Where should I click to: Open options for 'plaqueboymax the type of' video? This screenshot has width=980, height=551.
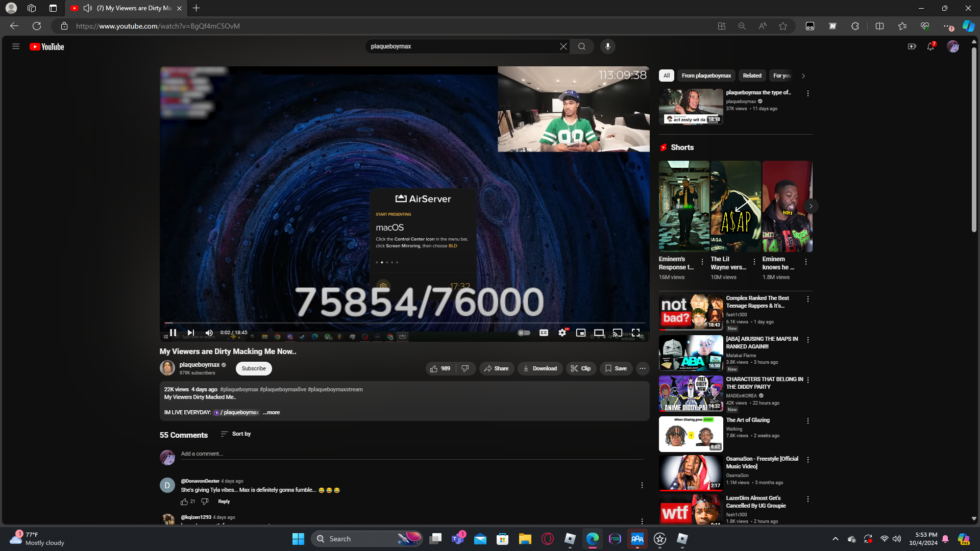(x=808, y=93)
